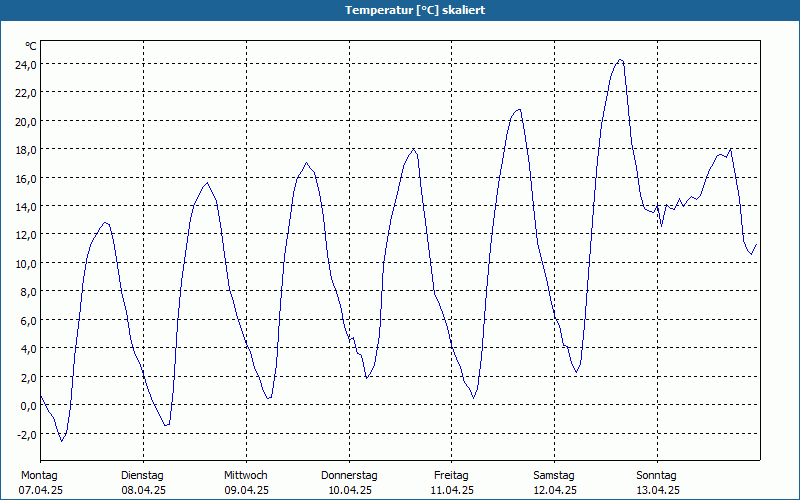Click the Dienstag day label

[142, 476]
